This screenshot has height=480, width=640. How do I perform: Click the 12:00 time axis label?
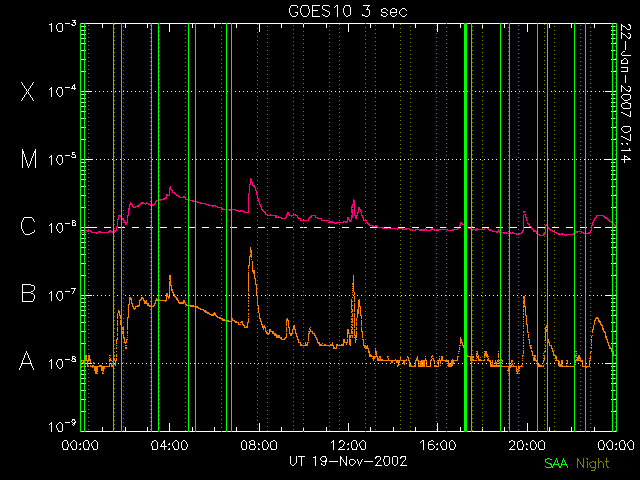(x=349, y=445)
